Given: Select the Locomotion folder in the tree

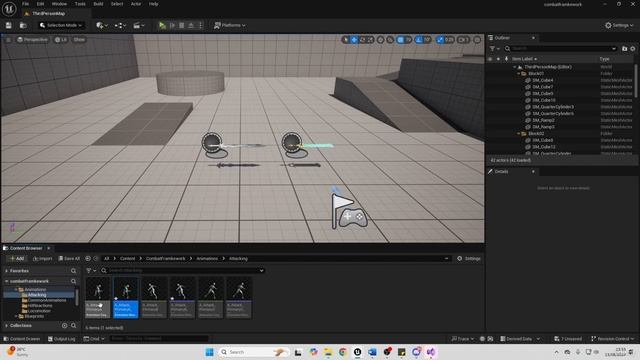Looking at the screenshot, I should click(39, 311).
